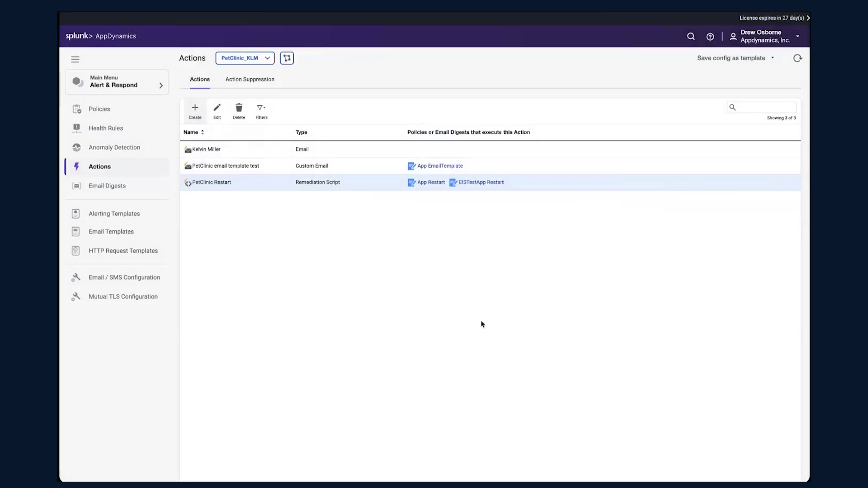The height and width of the screenshot is (488, 868).
Task: Click the Type column header
Action: coord(301,132)
